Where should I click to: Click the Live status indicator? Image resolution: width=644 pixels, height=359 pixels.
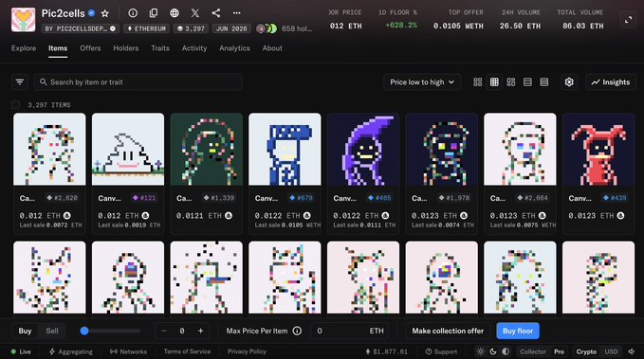21,351
